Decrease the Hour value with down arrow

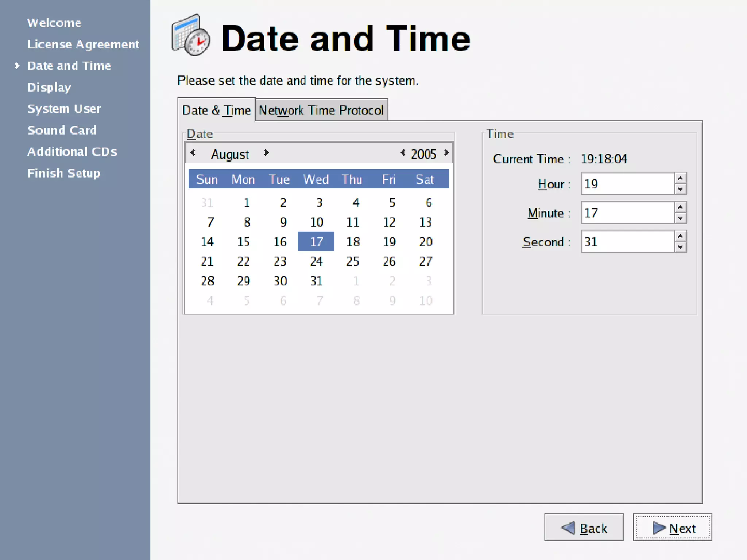click(x=680, y=189)
